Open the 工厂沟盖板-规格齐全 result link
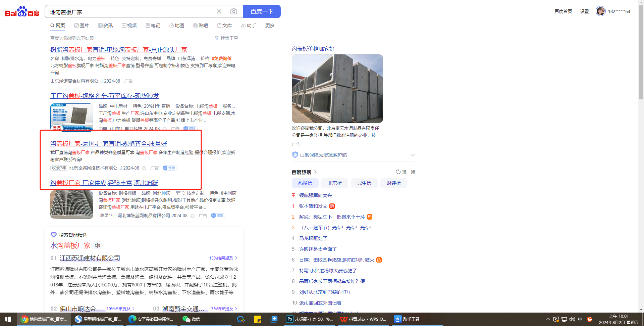The width and height of the screenshot is (644, 326). pyautogui.click(x=105, y=96)
